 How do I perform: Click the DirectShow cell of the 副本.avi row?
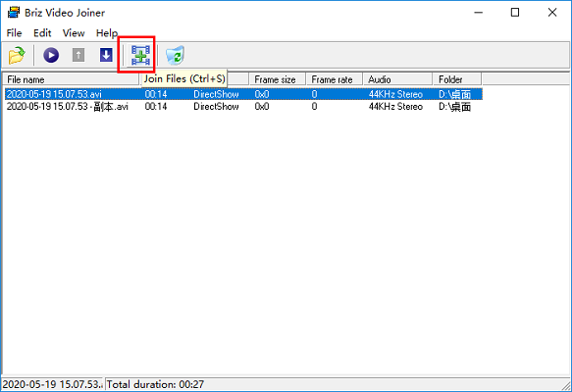(216, 107)
